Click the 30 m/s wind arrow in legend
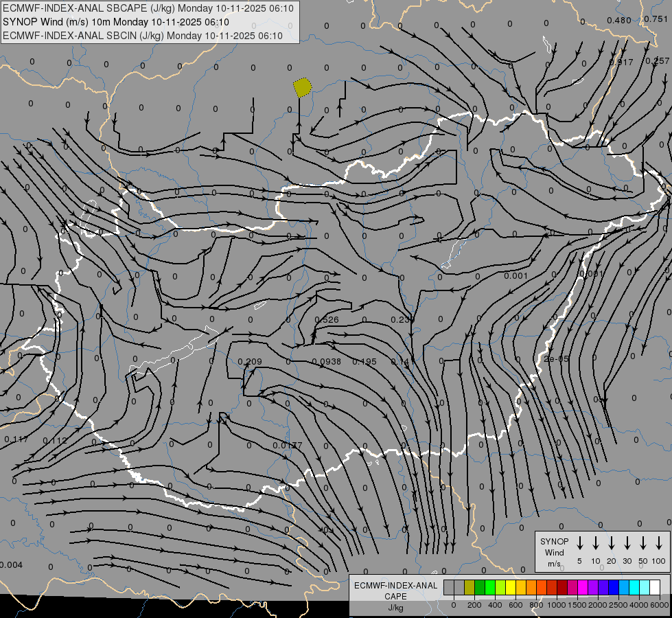 (627, 543)
